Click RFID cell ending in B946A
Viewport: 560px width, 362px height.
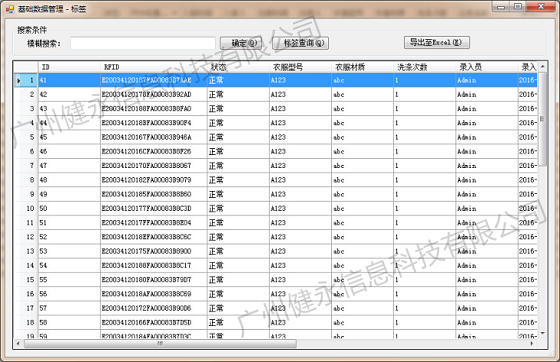click(154, 137)
